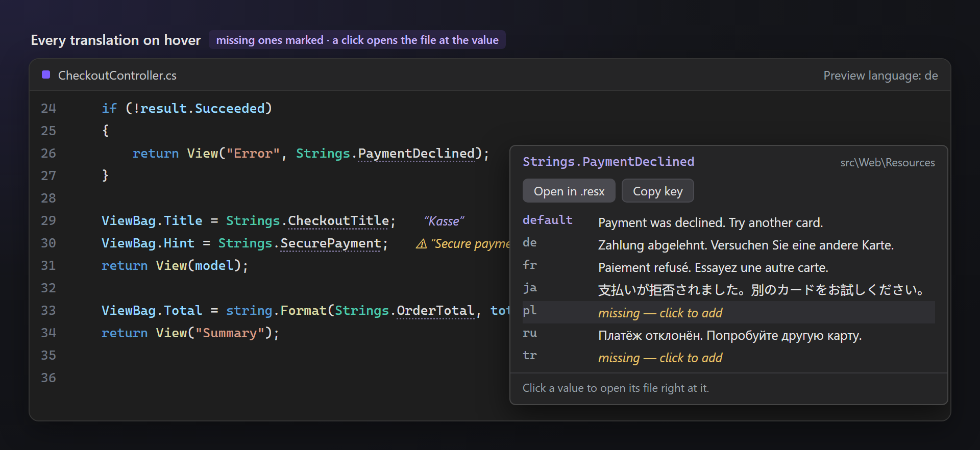980x450 pixels.
Task: Click PaymentDeclined on code line 26
Action: (416, 153)
